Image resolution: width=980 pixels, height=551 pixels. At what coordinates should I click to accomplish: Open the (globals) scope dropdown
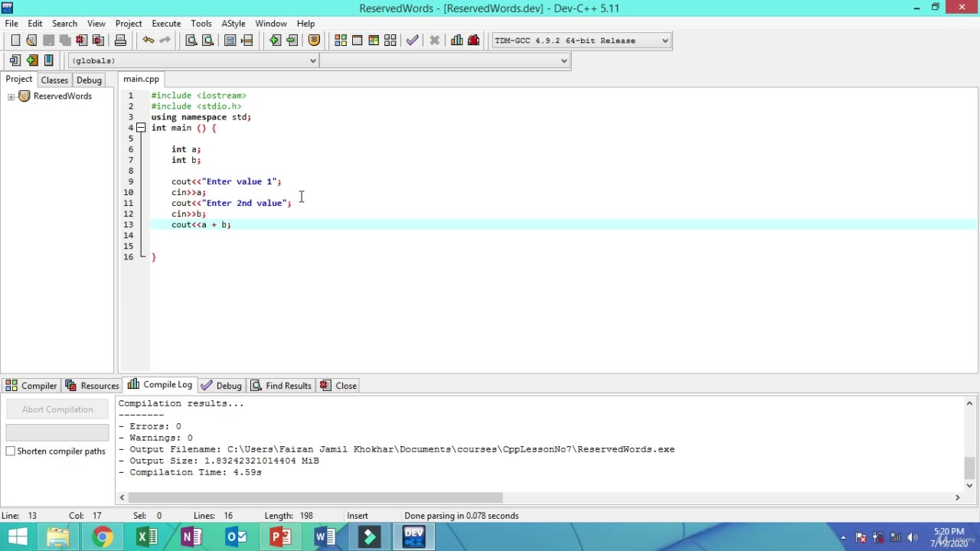[x=312, y=60]
